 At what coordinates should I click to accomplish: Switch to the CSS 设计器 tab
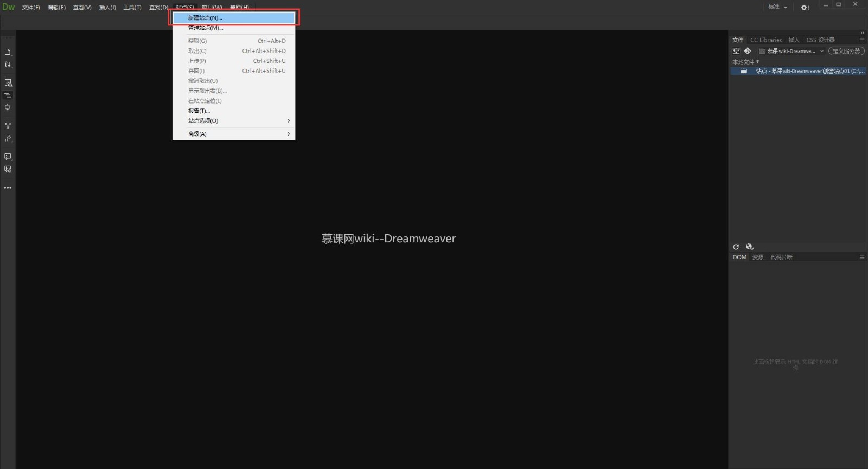pyautogui.click(x=820, y=40)
